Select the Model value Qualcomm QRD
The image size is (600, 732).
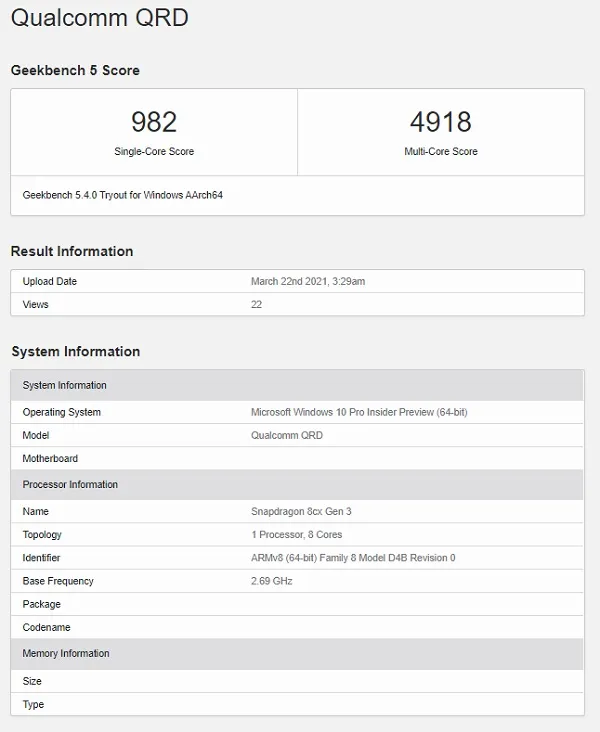point(287,435)
